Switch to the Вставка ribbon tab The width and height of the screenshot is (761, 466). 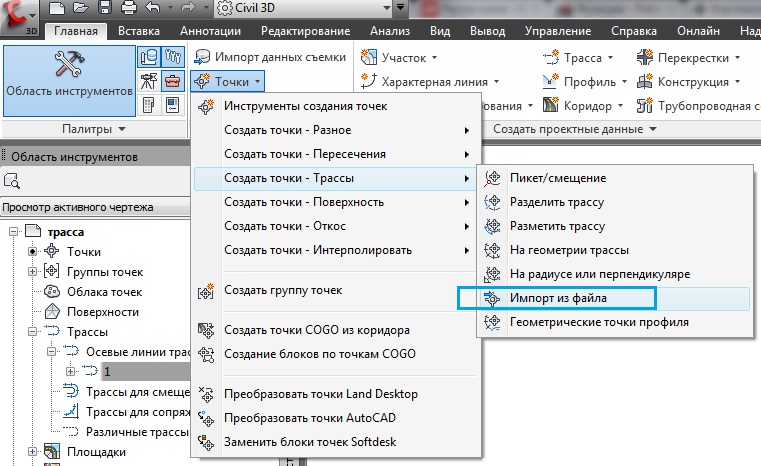(139, 31)
